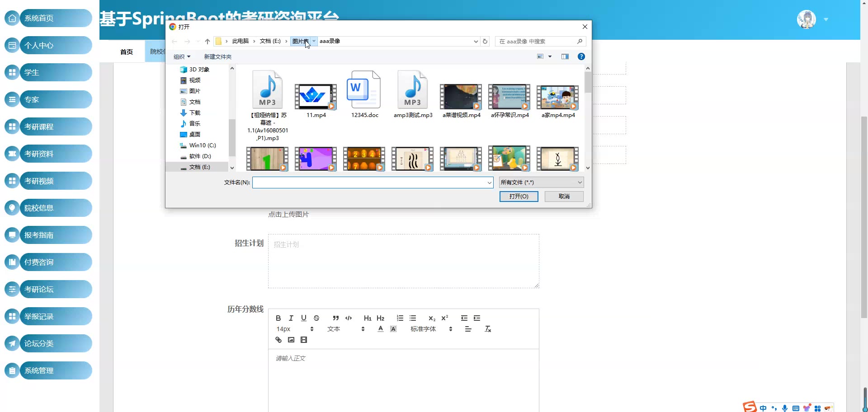This screenshot has width=868, height=412.
Task: Refresh the file dialog folder view
Action: [x=485, y=41]
